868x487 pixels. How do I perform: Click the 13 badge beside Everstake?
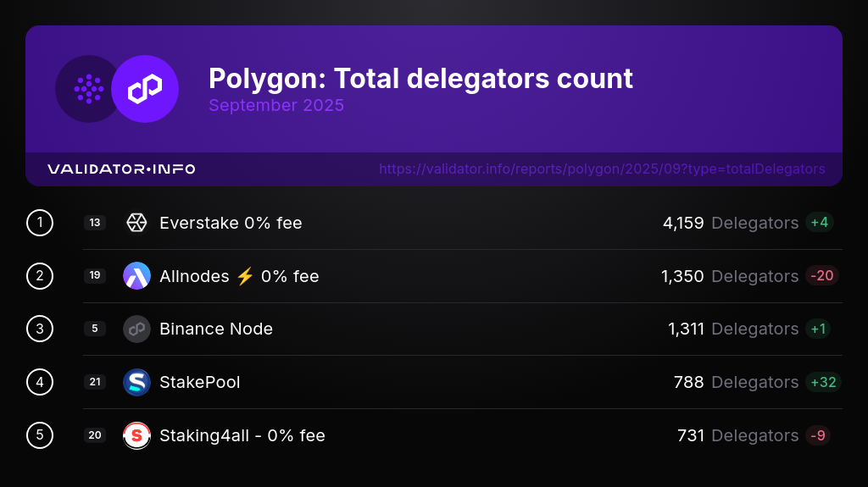[95, 223]
